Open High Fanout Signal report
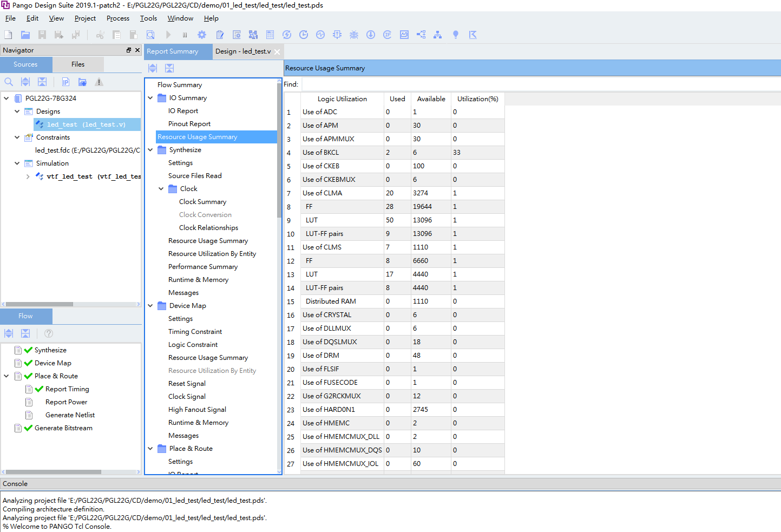The height and width of the screenshot is (532, 781). pos(197,410)
